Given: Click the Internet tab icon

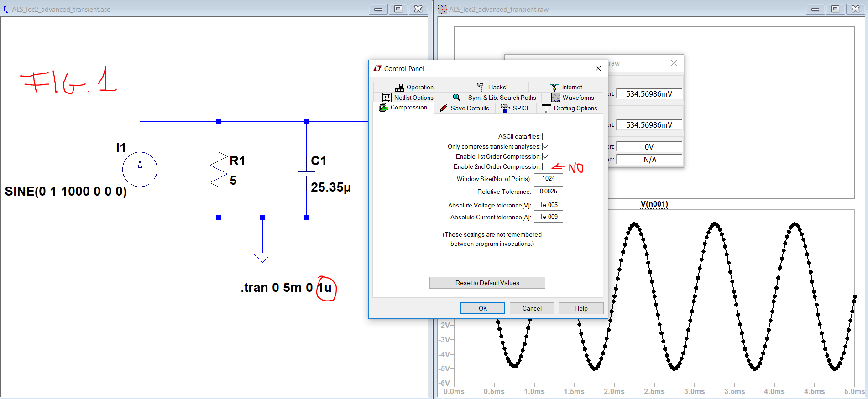Looking at the screenshot, I should pyautogui.click(x=554, y=87).
